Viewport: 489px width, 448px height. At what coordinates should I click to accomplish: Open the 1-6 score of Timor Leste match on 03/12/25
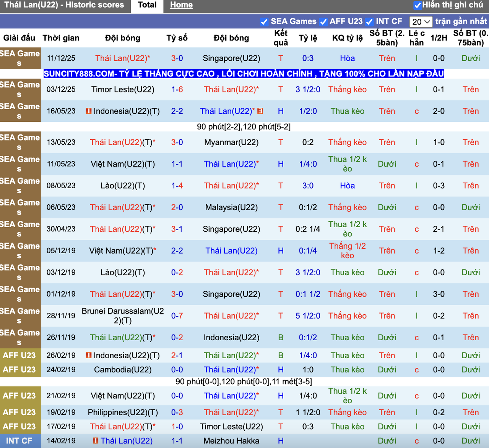point(177,89)
